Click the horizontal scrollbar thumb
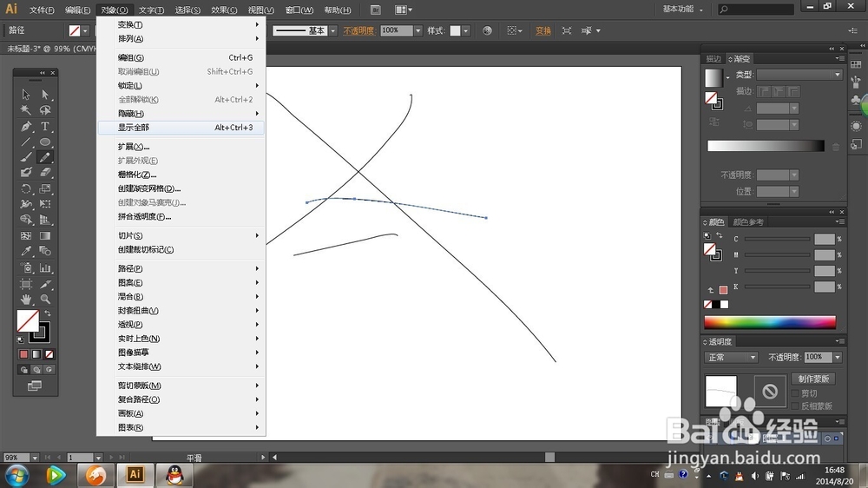This screenshot has height=488, width=868. [549, 457]
